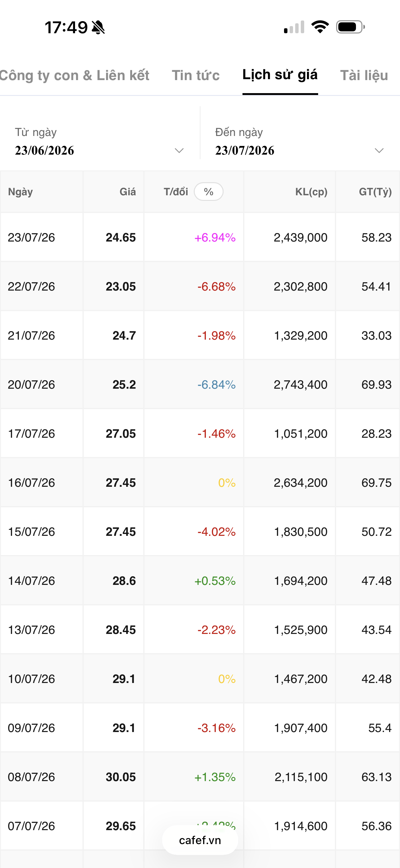The height and width of the screenshot is (868, 400).
Task: Tap the Ngày column header
Action: [20, 192]
